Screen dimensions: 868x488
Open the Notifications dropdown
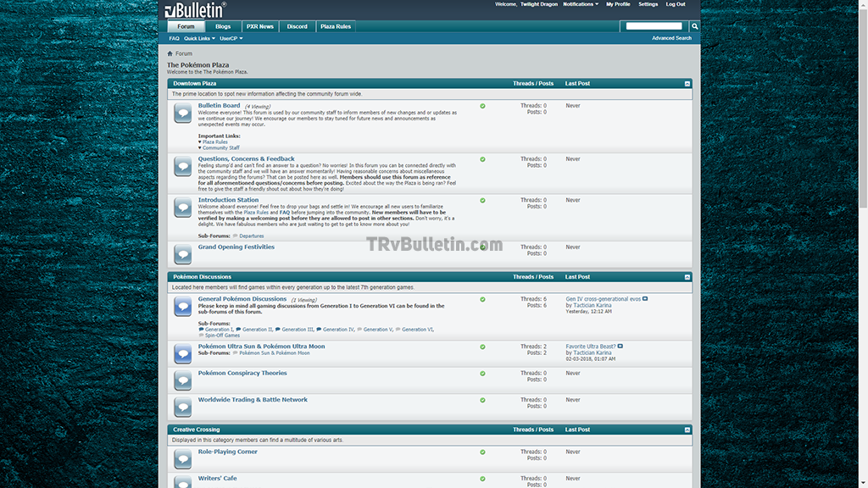[x=581, y=4]
